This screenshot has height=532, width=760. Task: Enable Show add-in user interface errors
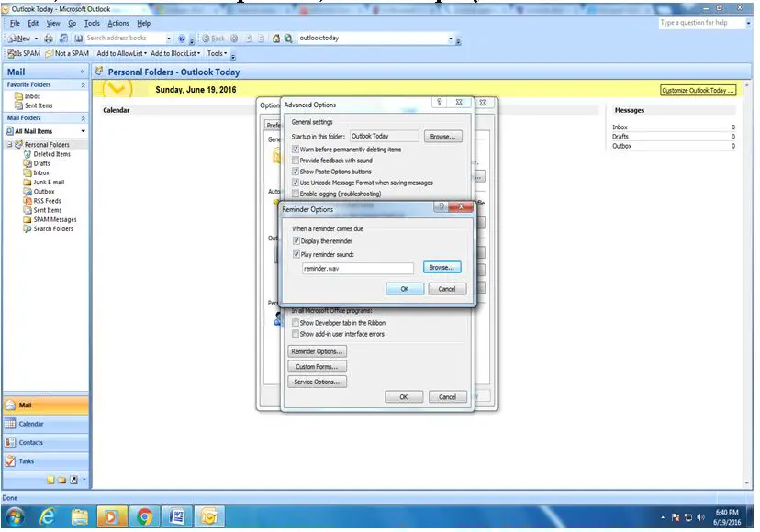click(x=296, y=334)
